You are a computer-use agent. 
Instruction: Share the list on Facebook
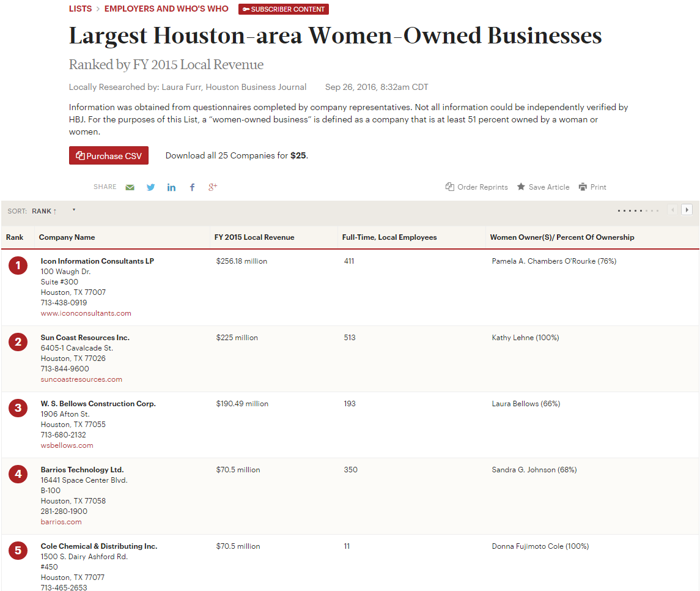192,187
